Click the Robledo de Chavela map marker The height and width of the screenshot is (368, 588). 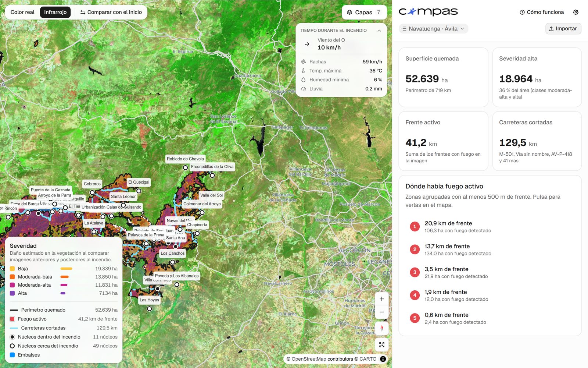click(185, 167)
